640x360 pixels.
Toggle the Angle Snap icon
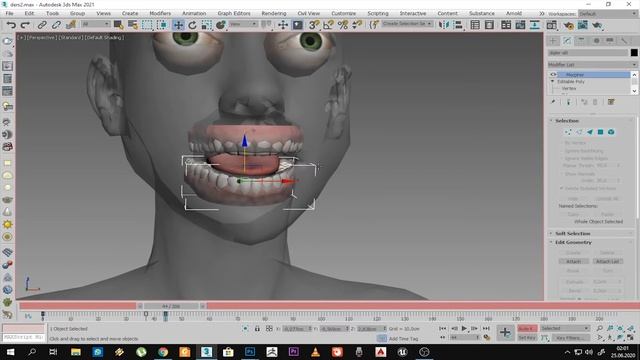point(328,25)
